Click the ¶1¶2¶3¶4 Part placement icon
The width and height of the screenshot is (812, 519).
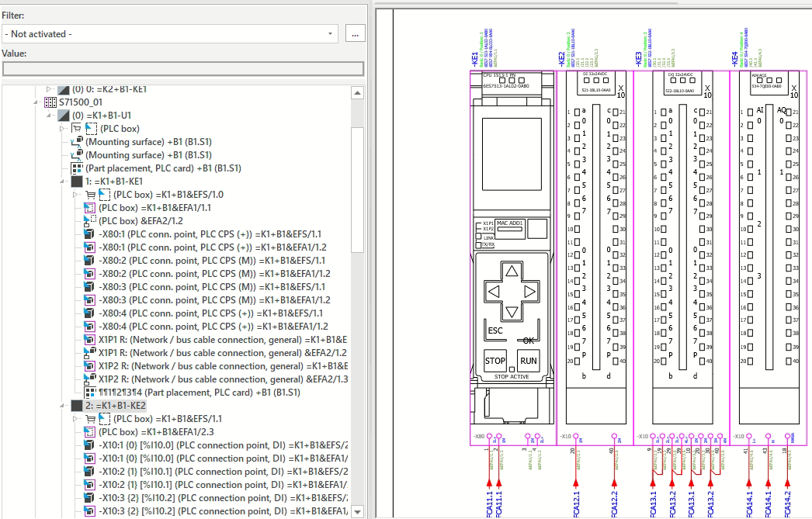tap(89, 392)
